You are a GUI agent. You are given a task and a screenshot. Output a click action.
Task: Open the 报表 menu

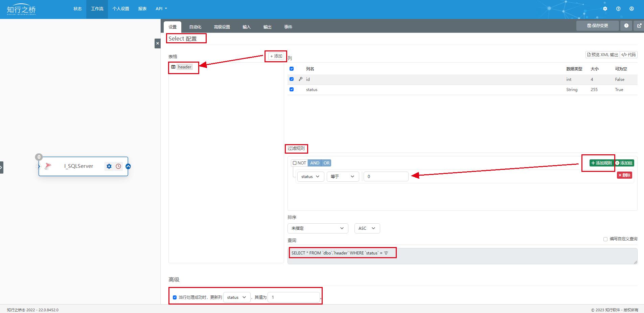point(142,9)
